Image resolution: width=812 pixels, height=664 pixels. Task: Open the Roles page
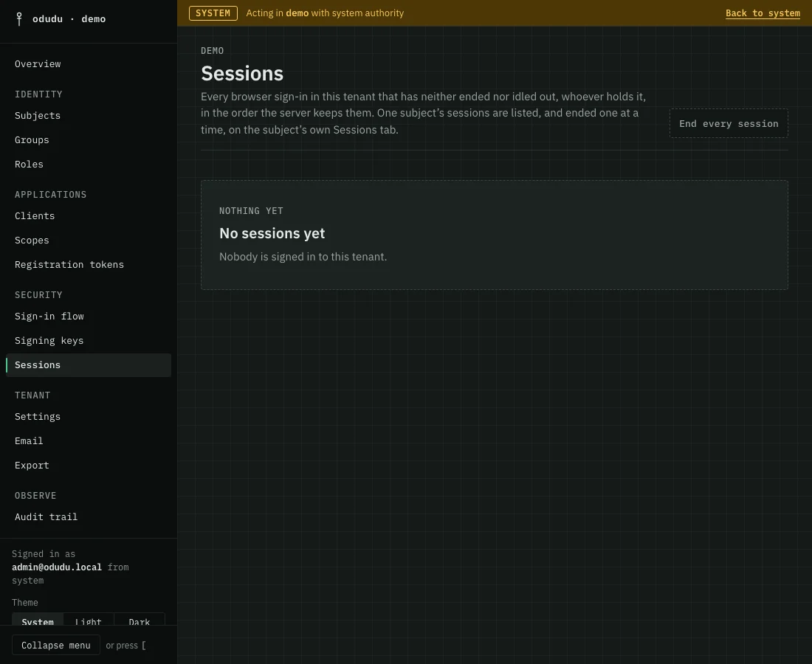(89, 165)
